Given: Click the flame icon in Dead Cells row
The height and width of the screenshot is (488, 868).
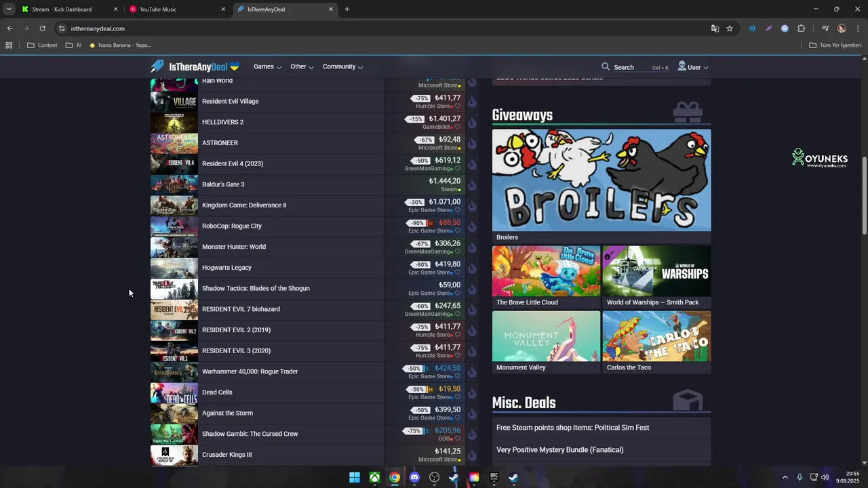Looking at the screenshot, I should (x=472, y=392).
